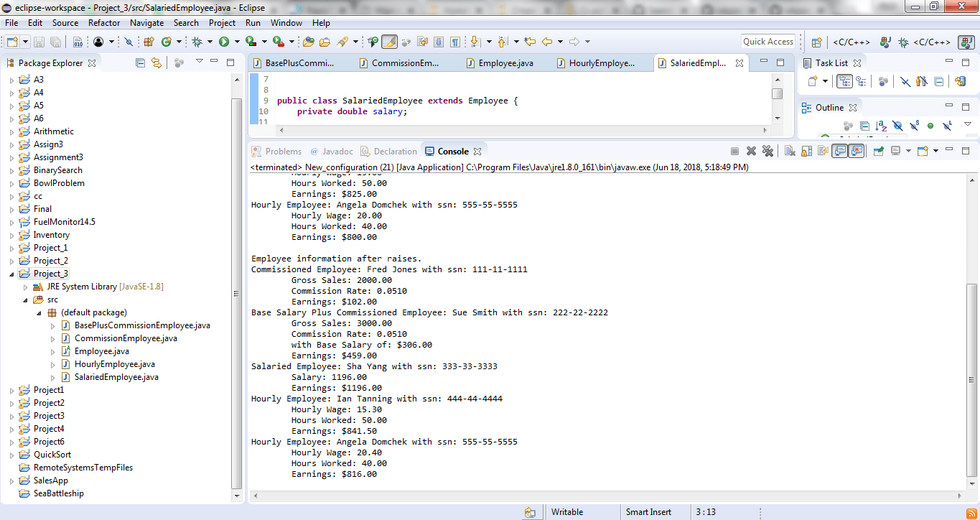
Task: Open the Run button dropdown arrow
Action: point(236,42)
